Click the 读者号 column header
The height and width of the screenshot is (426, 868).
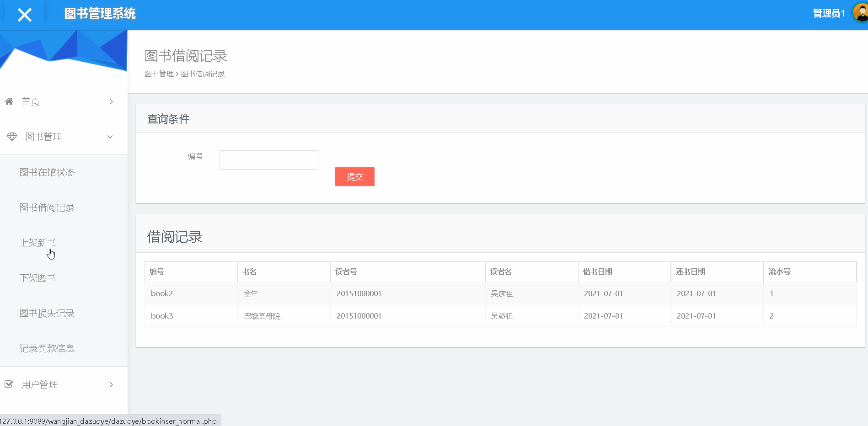(x=408, y=272)
